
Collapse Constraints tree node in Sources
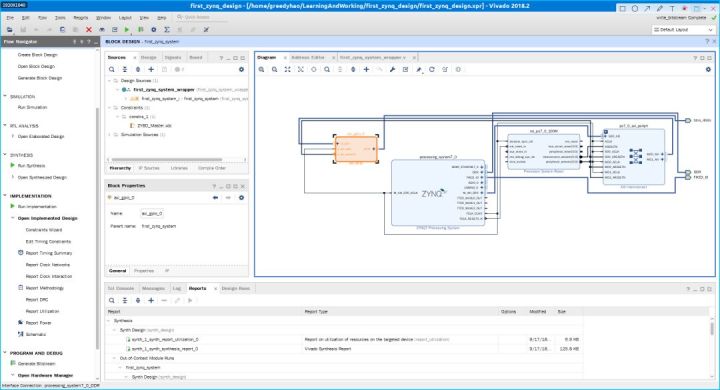tap(109, 107)
